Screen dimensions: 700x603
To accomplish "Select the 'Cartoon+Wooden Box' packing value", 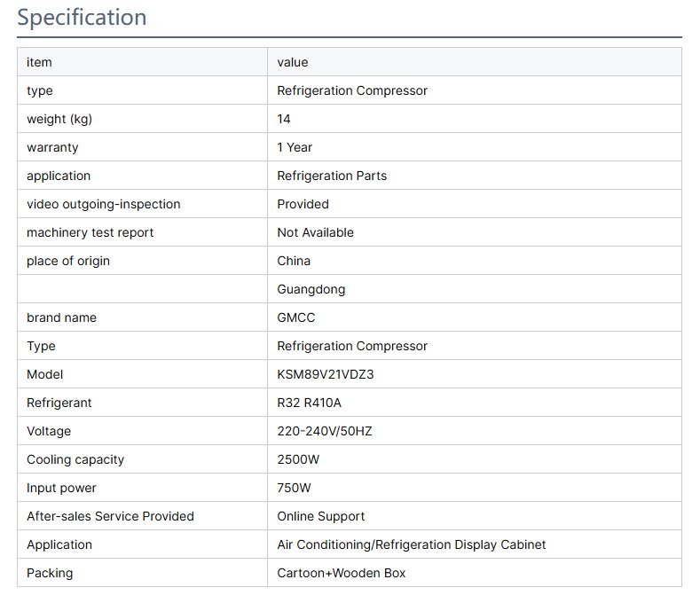I will tap(341, 573).
